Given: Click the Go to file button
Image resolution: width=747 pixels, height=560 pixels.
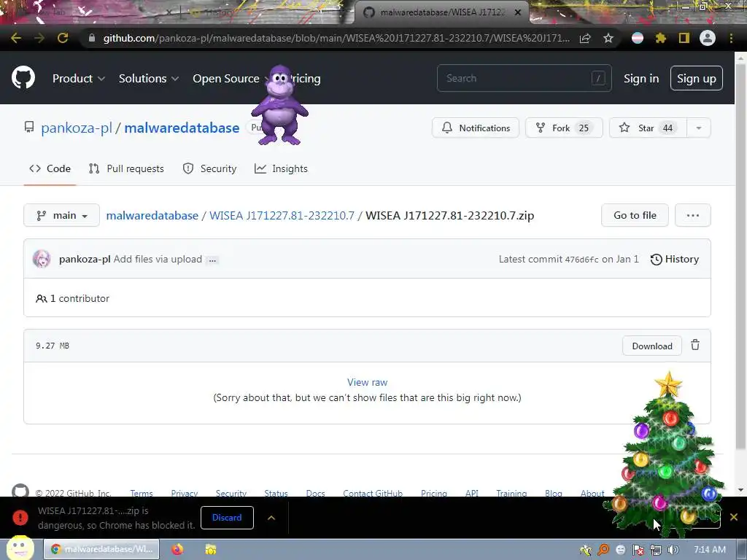Looking at the screenshot, I should coord(635,215).
